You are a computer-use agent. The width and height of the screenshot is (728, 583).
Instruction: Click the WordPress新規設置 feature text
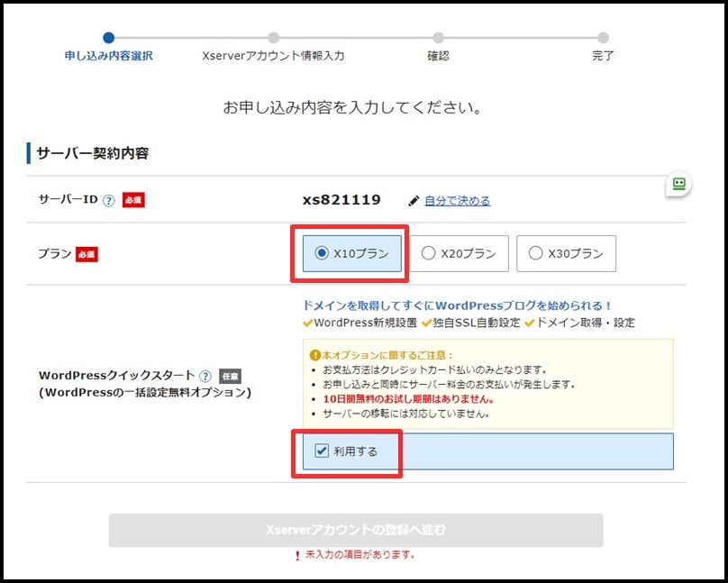pos(366,323)
